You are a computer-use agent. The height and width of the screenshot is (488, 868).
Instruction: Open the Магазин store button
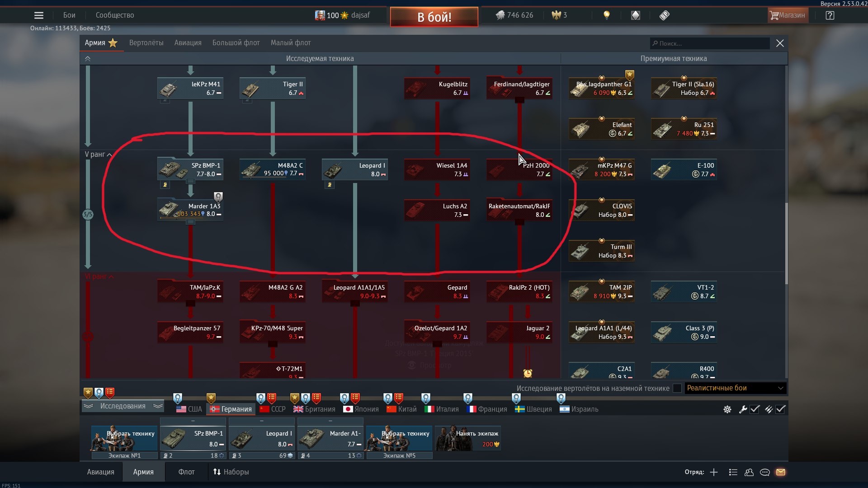(788, 15)
